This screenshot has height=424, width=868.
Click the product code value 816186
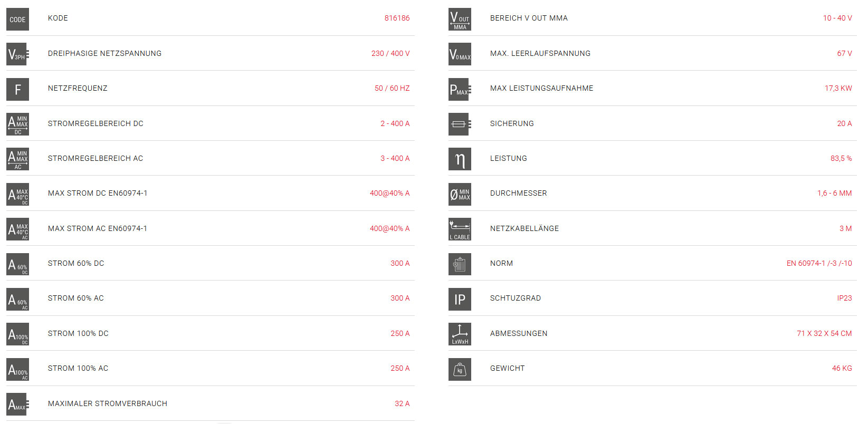tap(397, 18)
